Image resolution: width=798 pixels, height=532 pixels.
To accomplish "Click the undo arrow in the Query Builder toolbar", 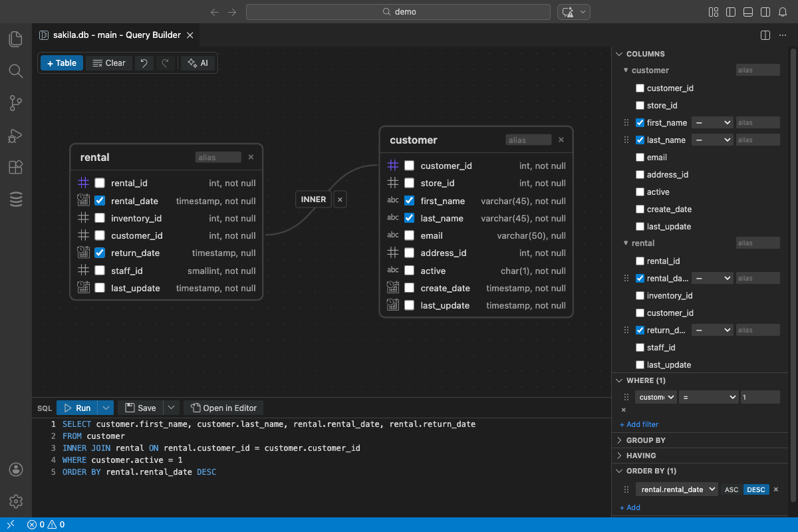I will coord(144,63).
